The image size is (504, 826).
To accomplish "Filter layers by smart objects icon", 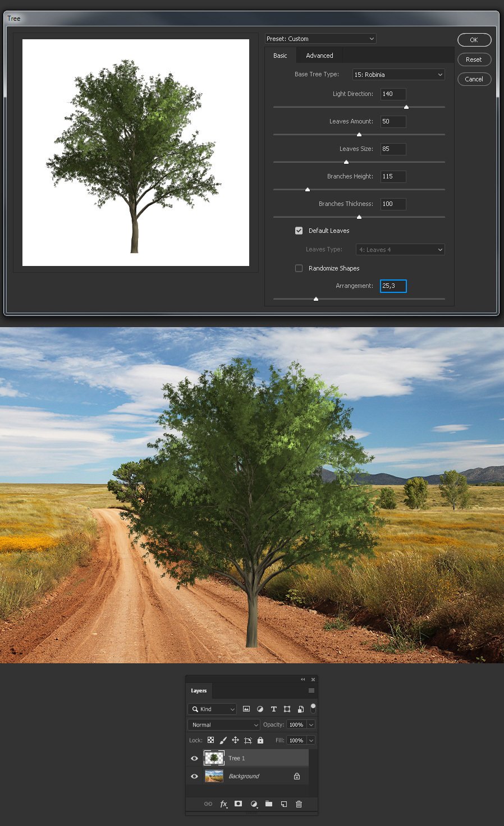I will click(301, 709).
